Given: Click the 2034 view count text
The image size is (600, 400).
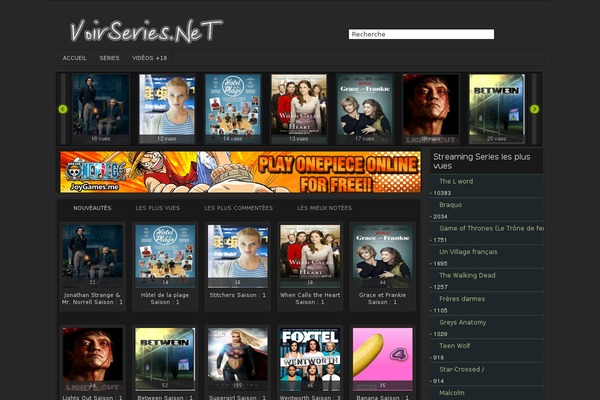Looking at the screenshot, I should point(439,217).
